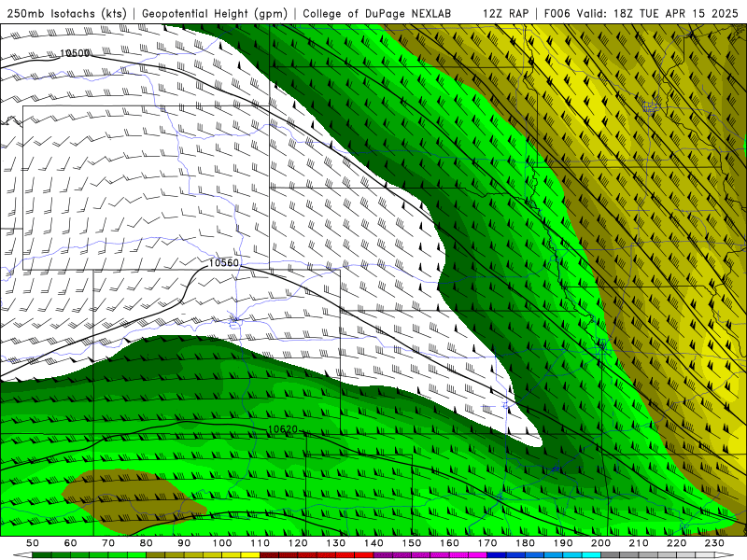
Task: Click the 180 value on the color scale
Action: coord(525,543)
